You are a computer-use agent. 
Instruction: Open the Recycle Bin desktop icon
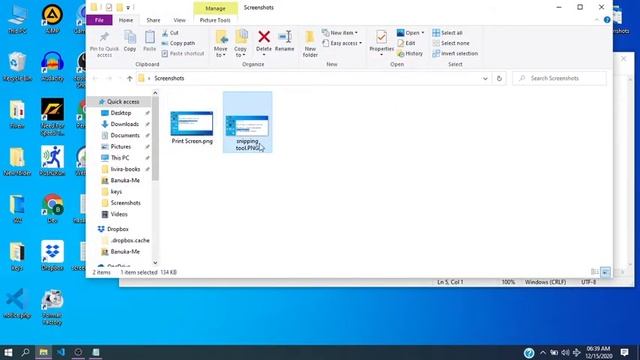pos(17,67)
